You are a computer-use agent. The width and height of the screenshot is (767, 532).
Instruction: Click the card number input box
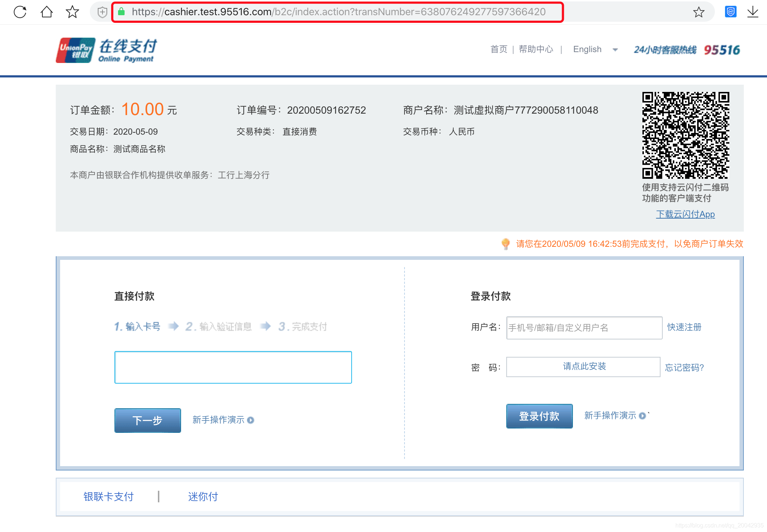[x=233, y=367]
